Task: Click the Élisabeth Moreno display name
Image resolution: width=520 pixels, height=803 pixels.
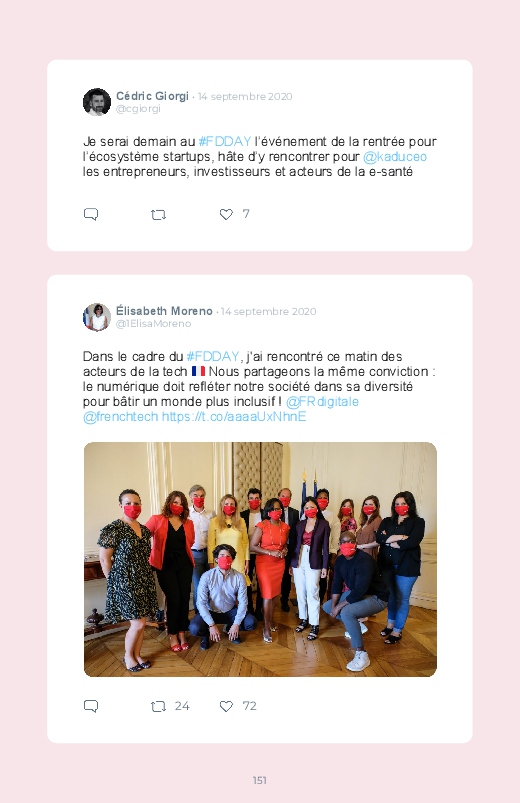Action: (164, 311)
